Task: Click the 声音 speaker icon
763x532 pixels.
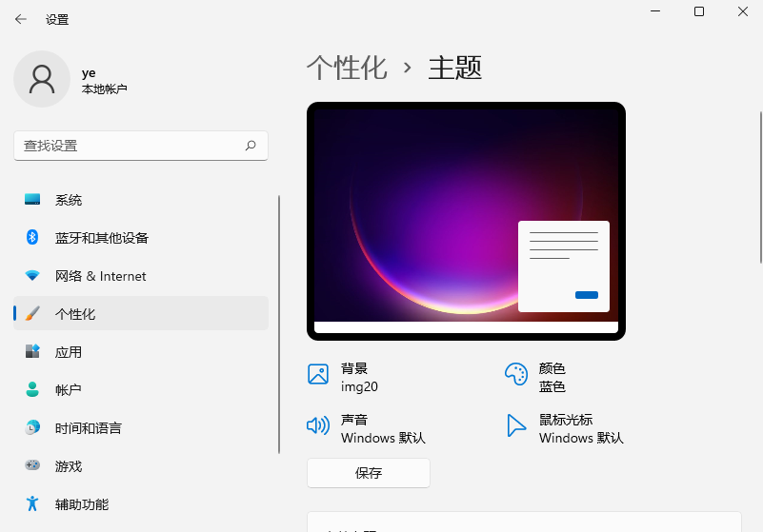Action: click(x=318, y=425)
